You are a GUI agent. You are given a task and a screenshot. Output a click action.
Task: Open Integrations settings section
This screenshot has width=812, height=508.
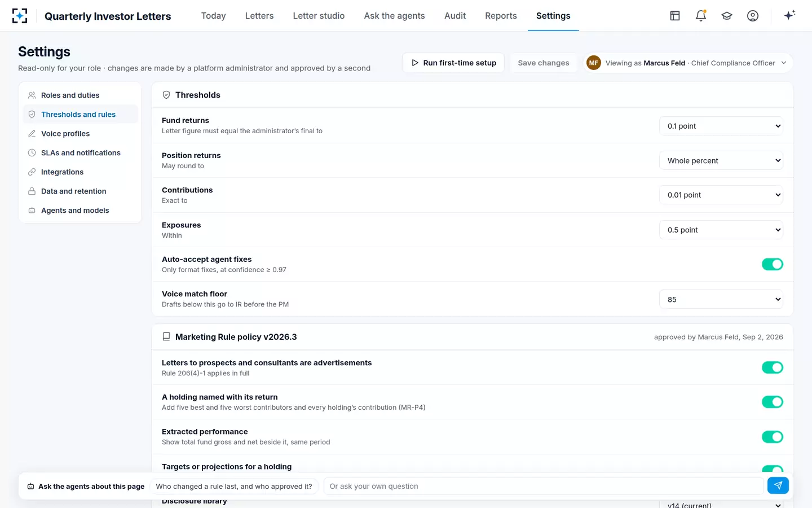80,172
